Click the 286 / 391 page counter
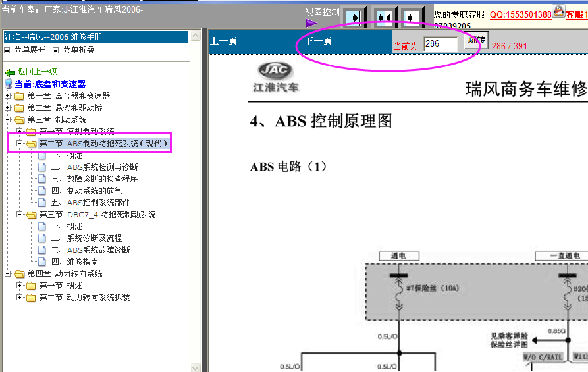The height and width of the screenshot is (372, 588). tap(509, 46)
